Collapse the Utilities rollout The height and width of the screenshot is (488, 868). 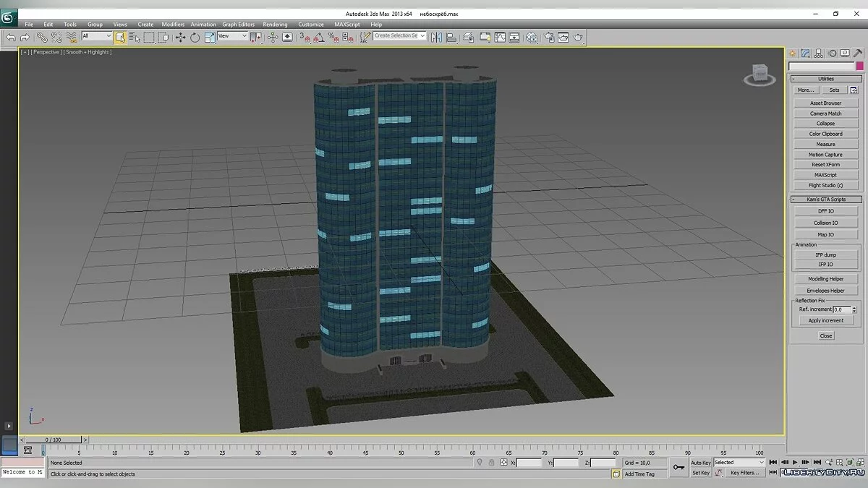click(x=825, y=79)
